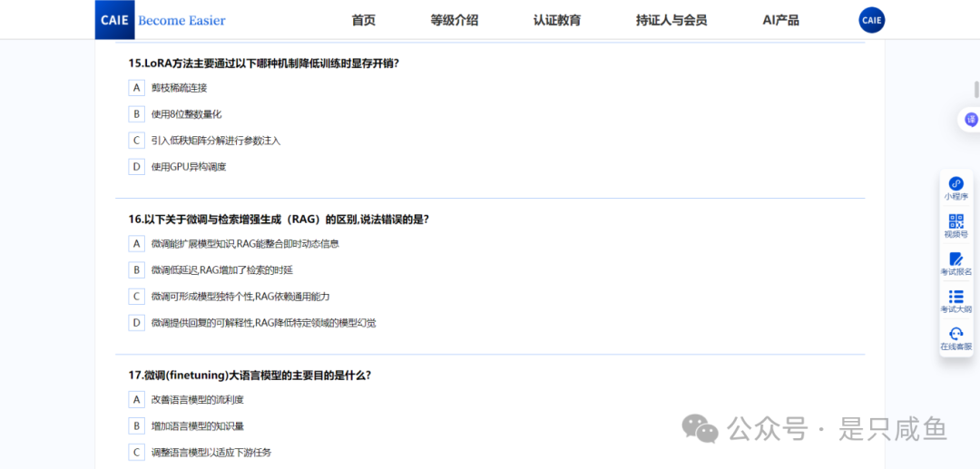Click answer text 使用GPU异构调度
The image size is (980, 469).
pyautogui.click(x=188, y=167)
